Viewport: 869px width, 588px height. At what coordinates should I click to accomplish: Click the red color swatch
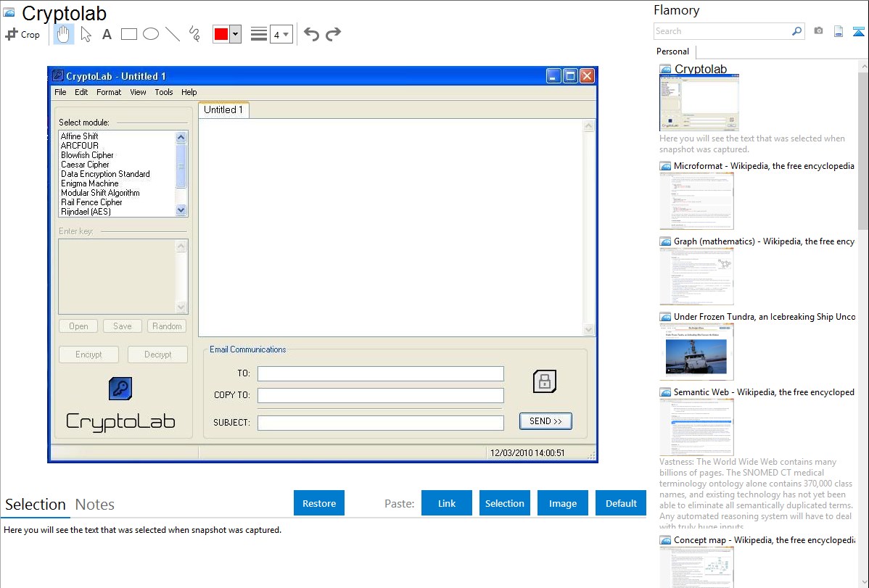click(221, 34)
